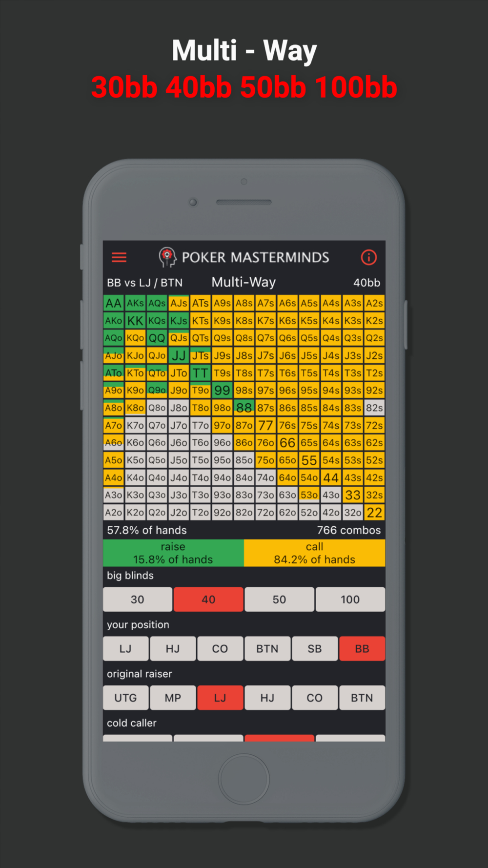The width and height of the screenshot is (488, 868).
Task: Select 50 big blinds
Action: tap(279, 599)
